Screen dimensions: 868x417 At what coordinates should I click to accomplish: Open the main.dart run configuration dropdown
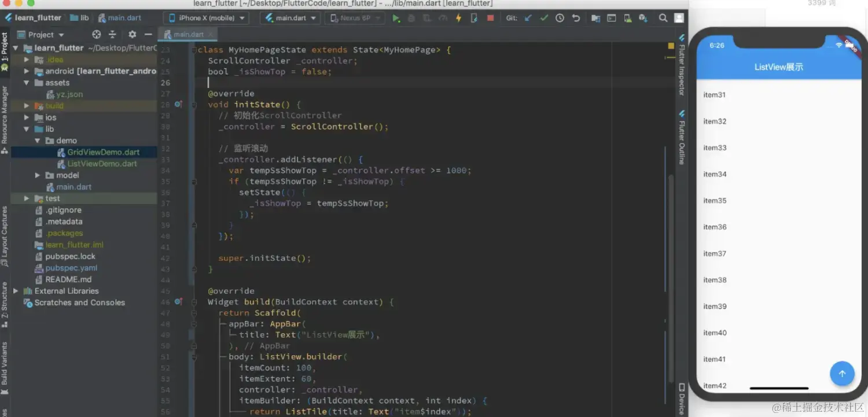(x=290, y=19)
